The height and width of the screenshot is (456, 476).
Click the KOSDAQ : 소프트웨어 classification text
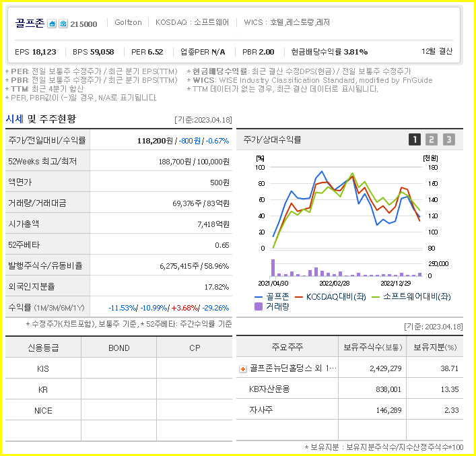192,22
